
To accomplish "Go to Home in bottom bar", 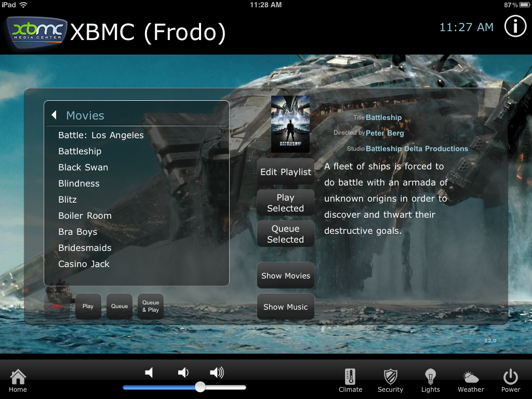I will click(18, 381).
